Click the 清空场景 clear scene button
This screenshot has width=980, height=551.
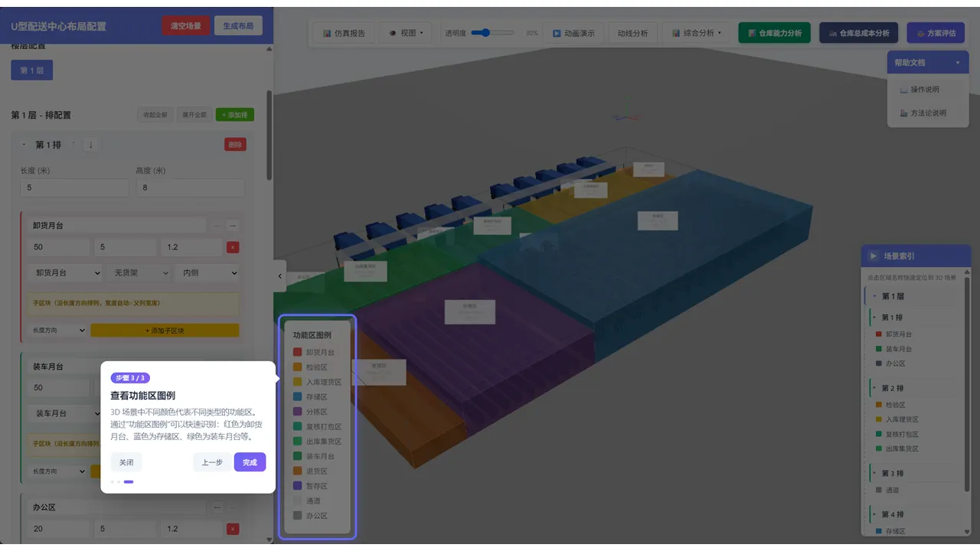tap(186, 26)
